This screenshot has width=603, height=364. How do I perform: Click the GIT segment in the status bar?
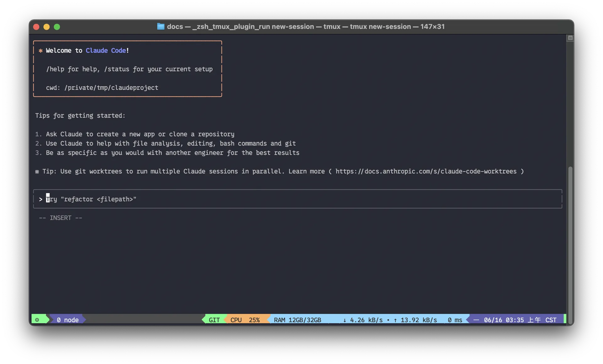(x=214, y=320)
